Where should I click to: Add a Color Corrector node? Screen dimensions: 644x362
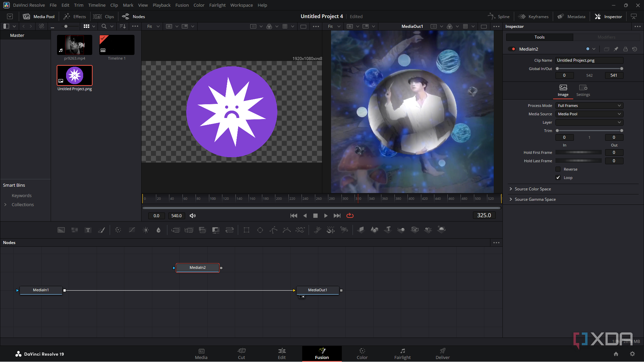click(118, 230)
